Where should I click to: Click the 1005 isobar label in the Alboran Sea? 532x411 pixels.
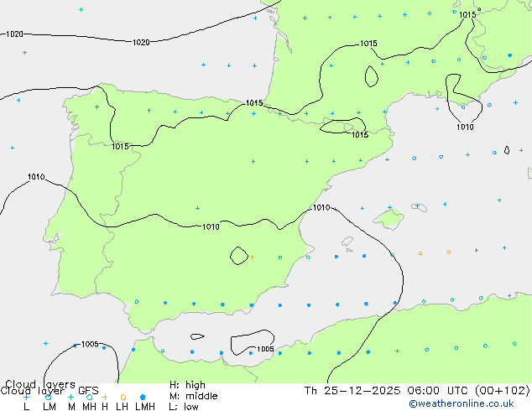265,349
